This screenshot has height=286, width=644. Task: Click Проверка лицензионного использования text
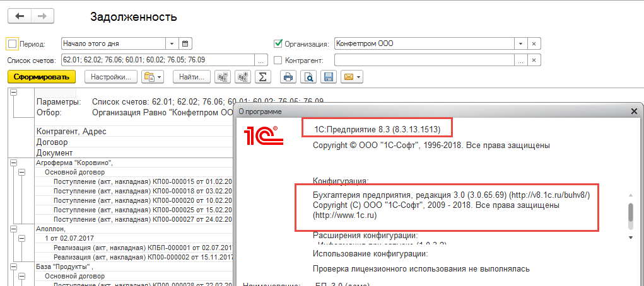pyautogui.click(x=421, y=269)
